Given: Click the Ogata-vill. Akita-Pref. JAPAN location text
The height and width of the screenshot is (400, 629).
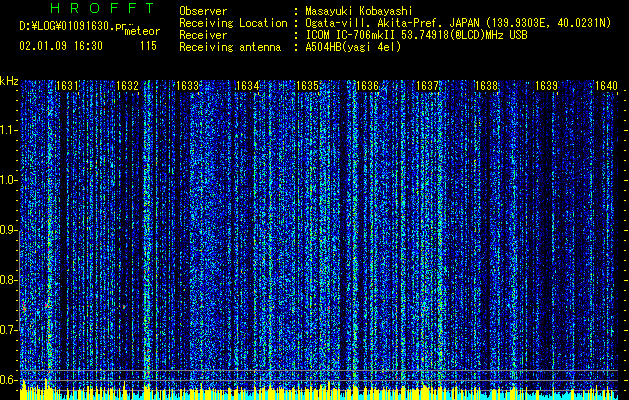Looking at the screenshot, I should pos(458,23).
